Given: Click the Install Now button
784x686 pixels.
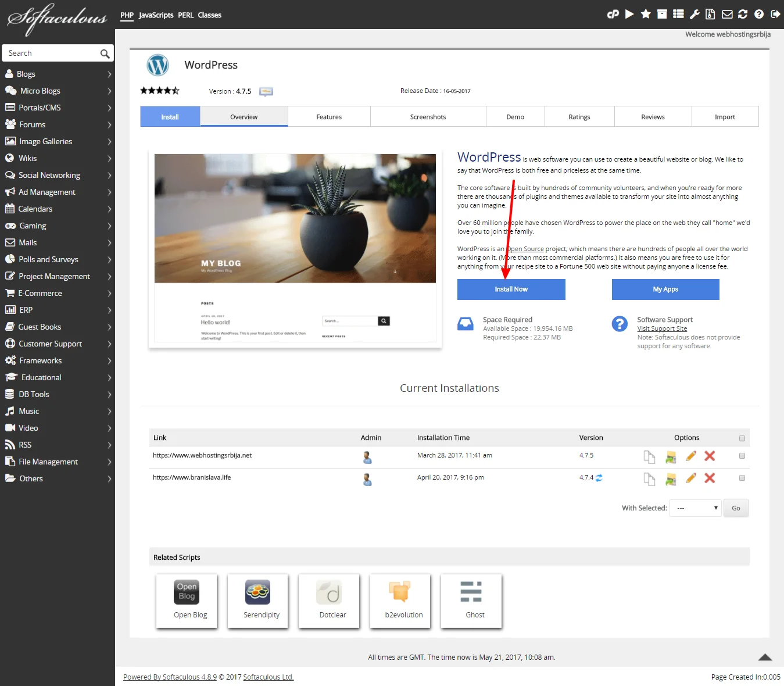Looking at the screenshot, I should click(x=511, y=290).
